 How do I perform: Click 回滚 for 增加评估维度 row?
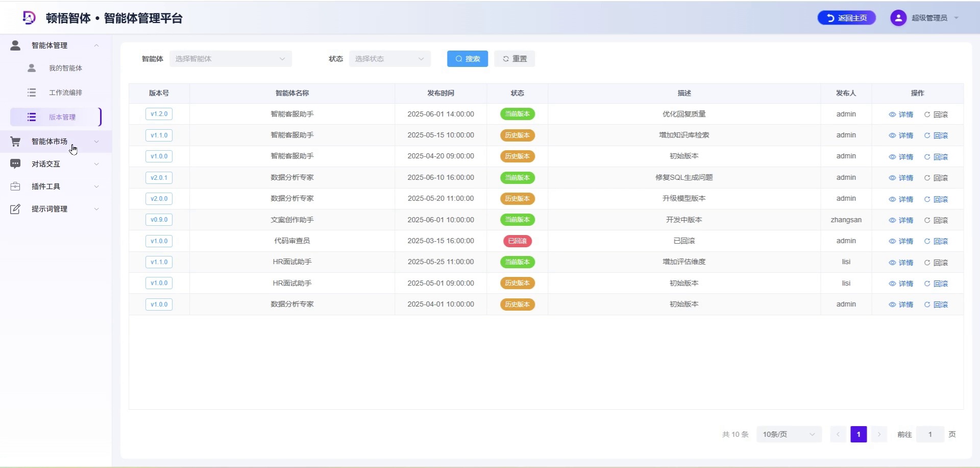(936, 263)
